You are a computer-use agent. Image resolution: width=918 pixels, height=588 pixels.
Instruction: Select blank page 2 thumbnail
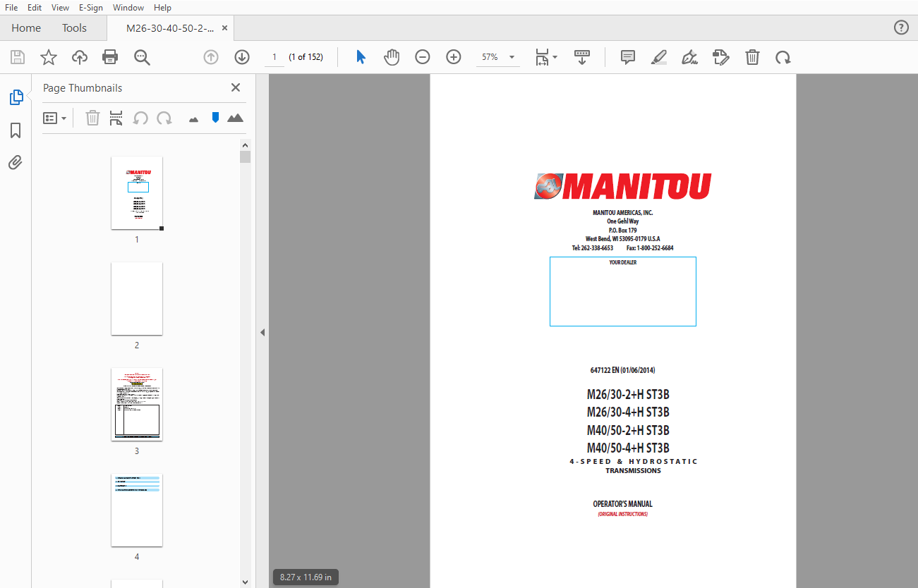(137, 298)
